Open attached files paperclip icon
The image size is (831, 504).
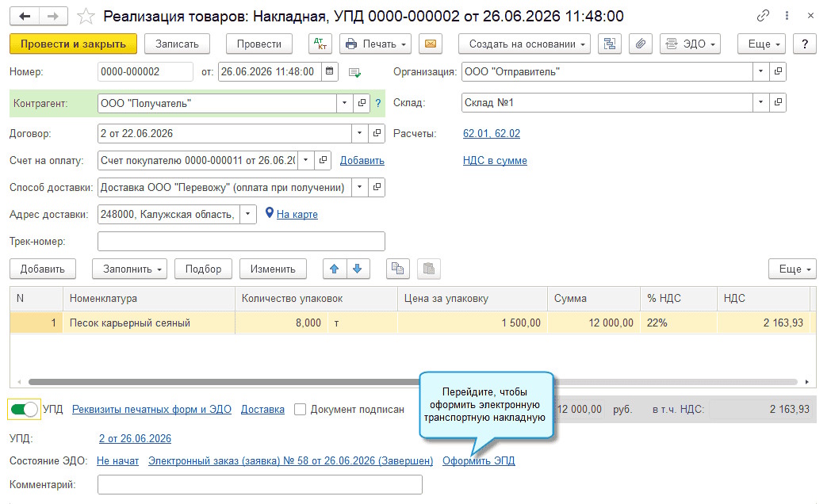point(640,44)
